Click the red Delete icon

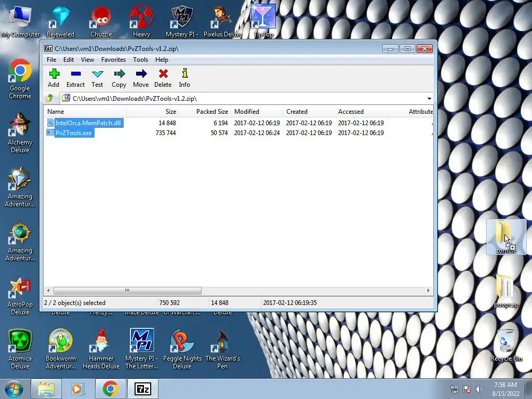point(163,78)
